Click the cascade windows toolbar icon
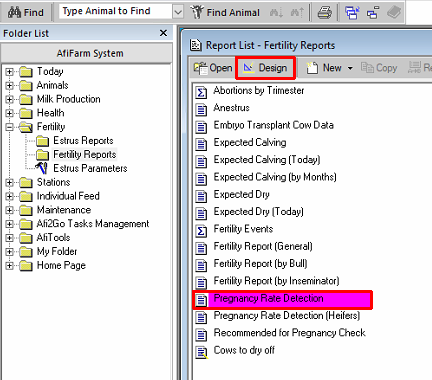Viewport: 432px width, 380px height. click(352, 13)
